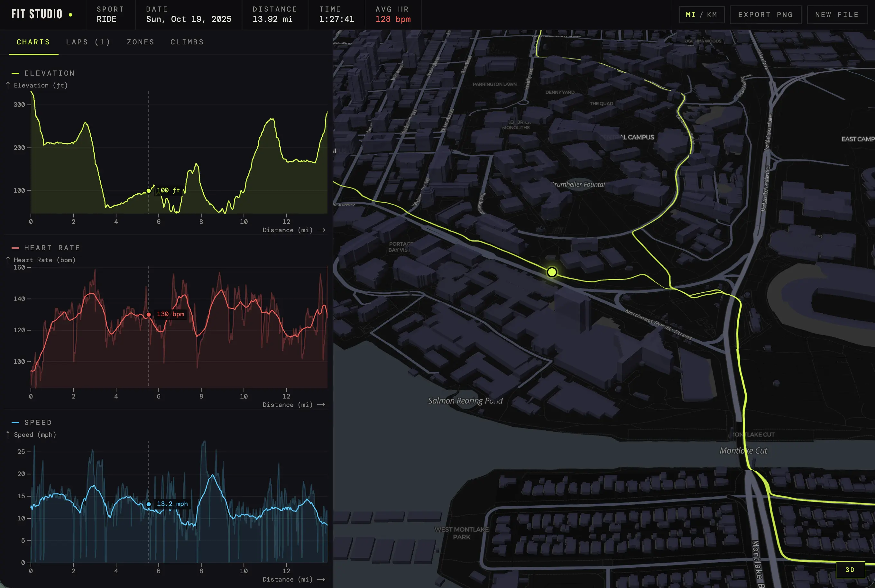Image resolution: width=875 pixels, height=588 pixels.
Task: Click the yellow elevation legend dash
Action: [x=15, y=73]
